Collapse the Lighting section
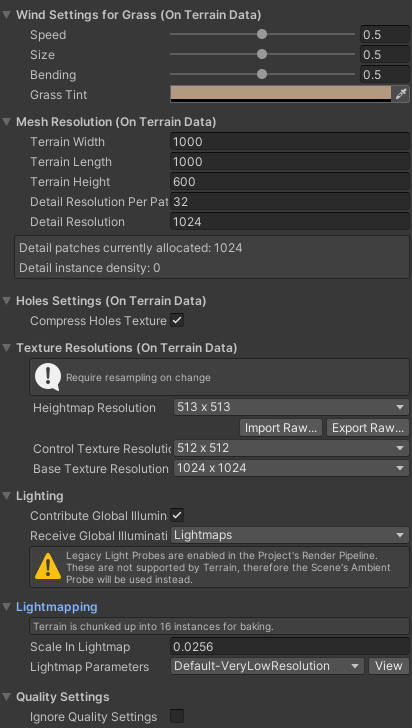Image resolution: width=412 pixels, height=728 pixels. pyautogui.click(x=7, y=496)
